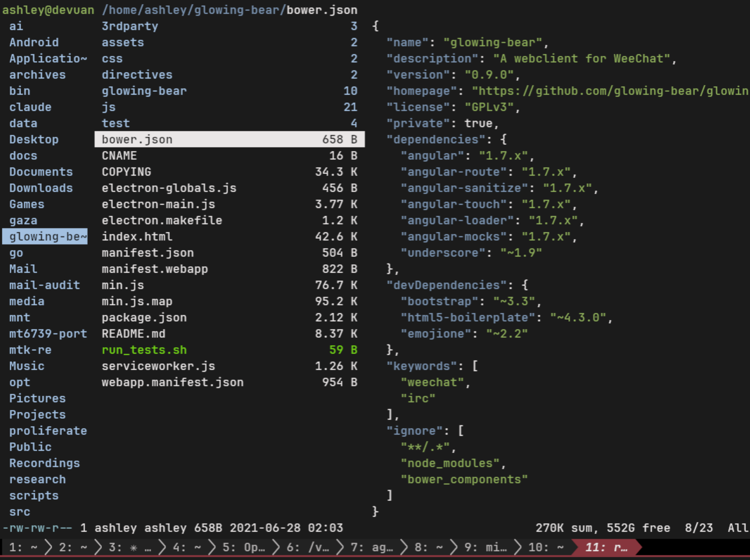Go to the ai directory

(x=16, y=26)
